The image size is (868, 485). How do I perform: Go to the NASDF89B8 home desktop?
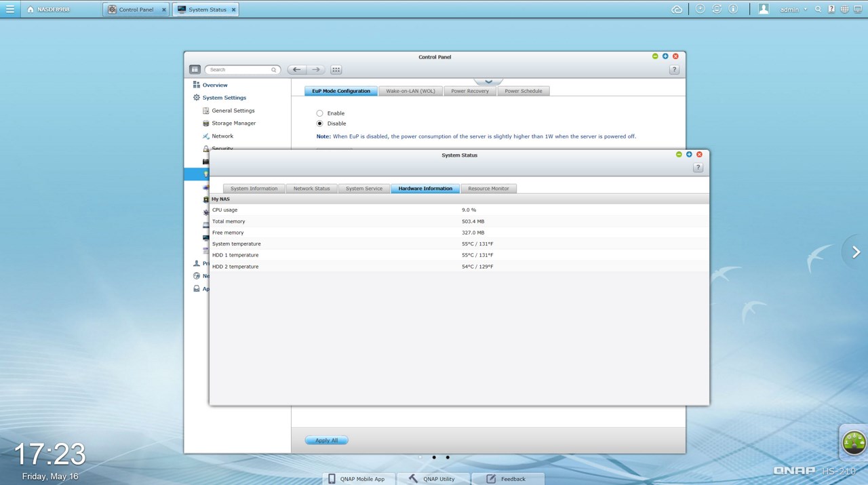pos(49,9)
